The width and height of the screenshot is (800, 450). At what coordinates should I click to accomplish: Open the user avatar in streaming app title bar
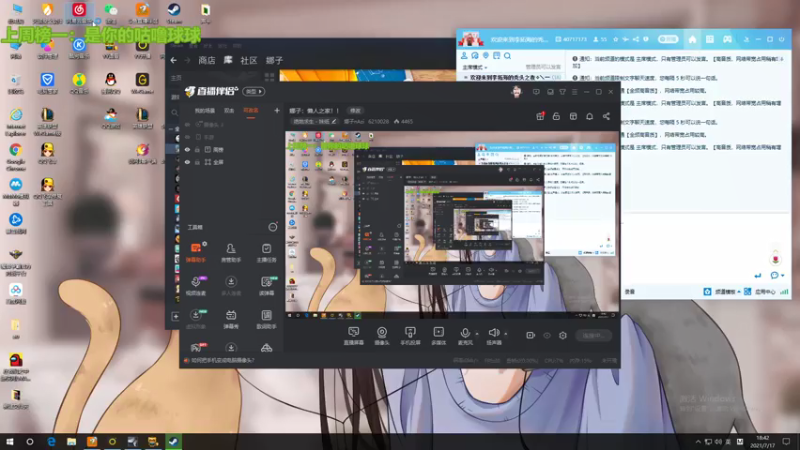[516, 92]
